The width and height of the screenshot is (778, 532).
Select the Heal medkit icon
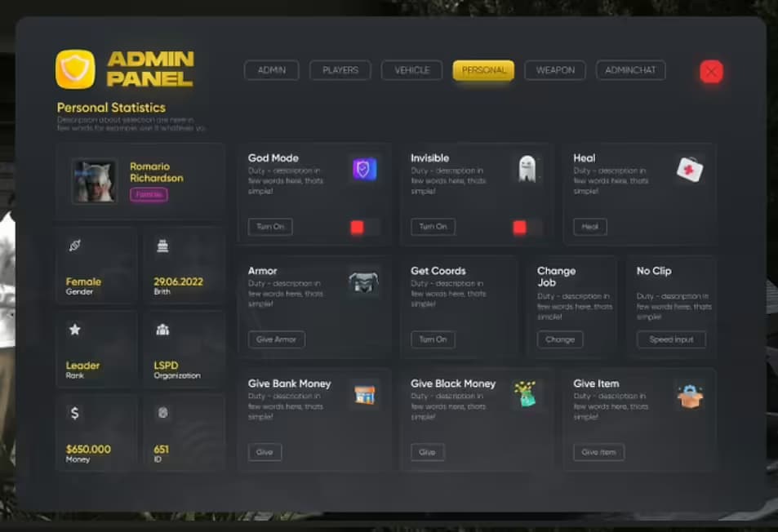pos(690,167)
